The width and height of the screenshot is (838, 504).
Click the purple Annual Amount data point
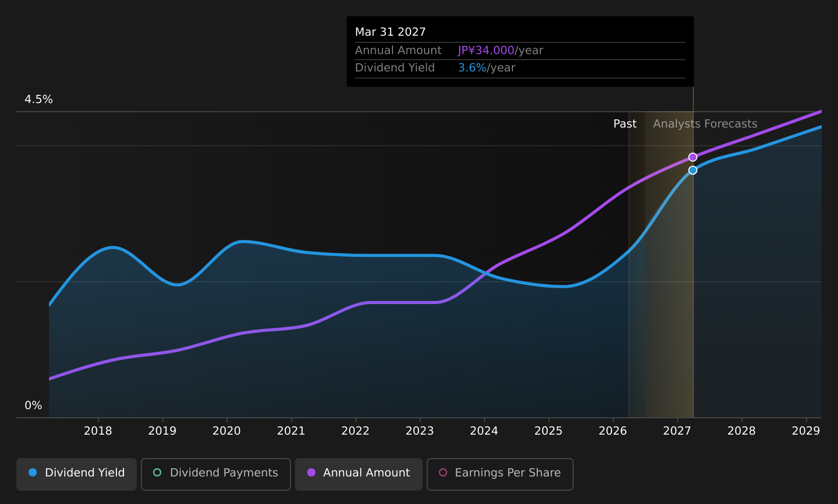pyautogui.click(x=693, y=157)
